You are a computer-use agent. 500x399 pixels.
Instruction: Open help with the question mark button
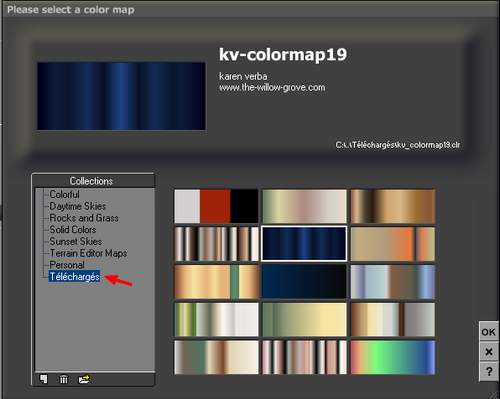tap(488, 371)
